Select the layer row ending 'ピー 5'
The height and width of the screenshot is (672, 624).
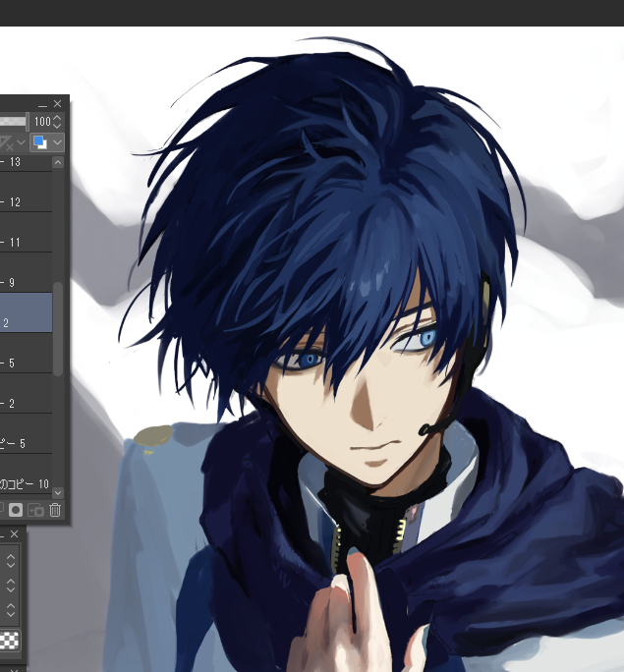pos(26,433)
